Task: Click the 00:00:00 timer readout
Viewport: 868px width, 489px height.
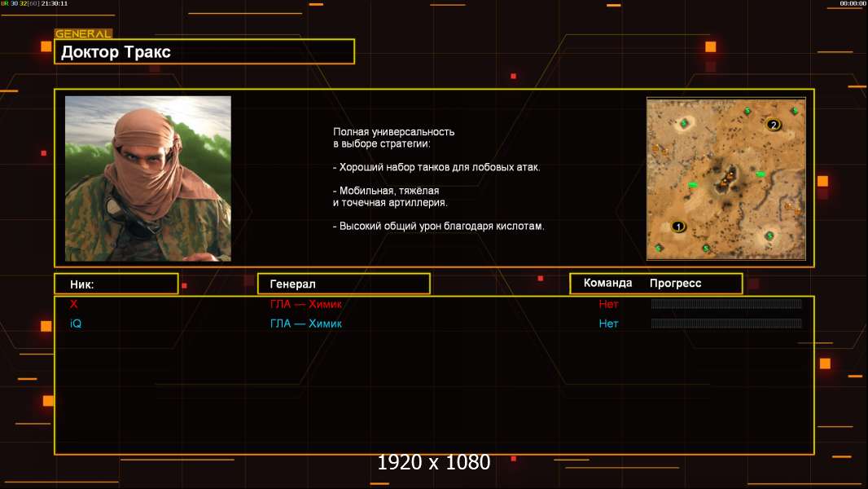Action: point(853,3)
